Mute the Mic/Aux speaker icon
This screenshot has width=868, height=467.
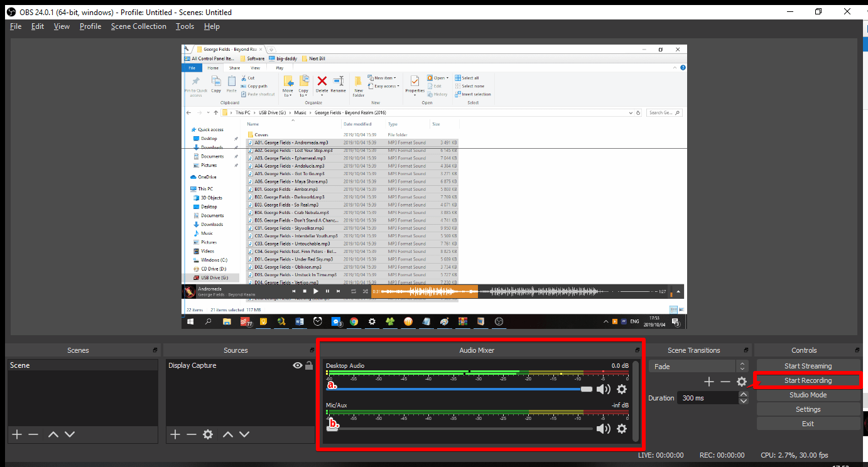[x=604, y=429]
